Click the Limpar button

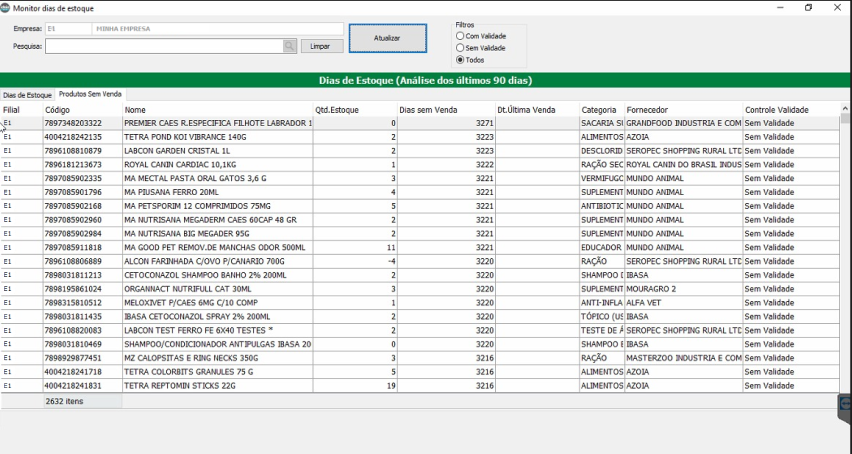coord(321,46)
